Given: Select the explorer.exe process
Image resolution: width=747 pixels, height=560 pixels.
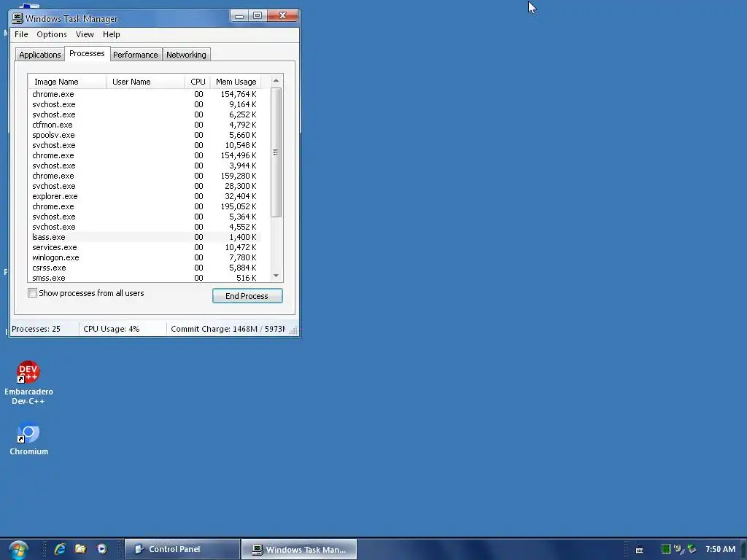Looking at the screenshot, I should click(x=144, y=196).
